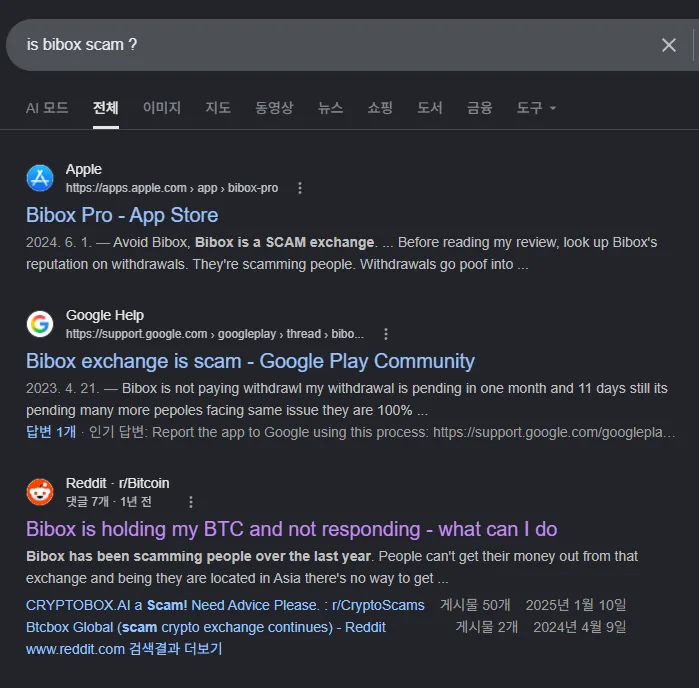Open the CRYPTOBOX.AI a Scam! Reddit link
This screenshot has height=688, width=699.
point(225,605)
